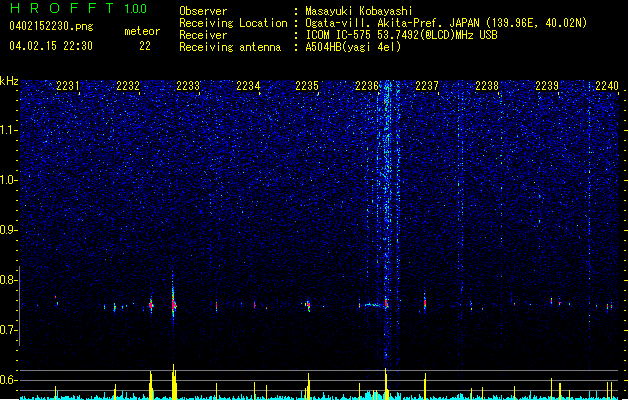This screenshot has width=629, height=400.
Task: Click the 0.7 kHz axis label
Action: [x=8, y=330]
